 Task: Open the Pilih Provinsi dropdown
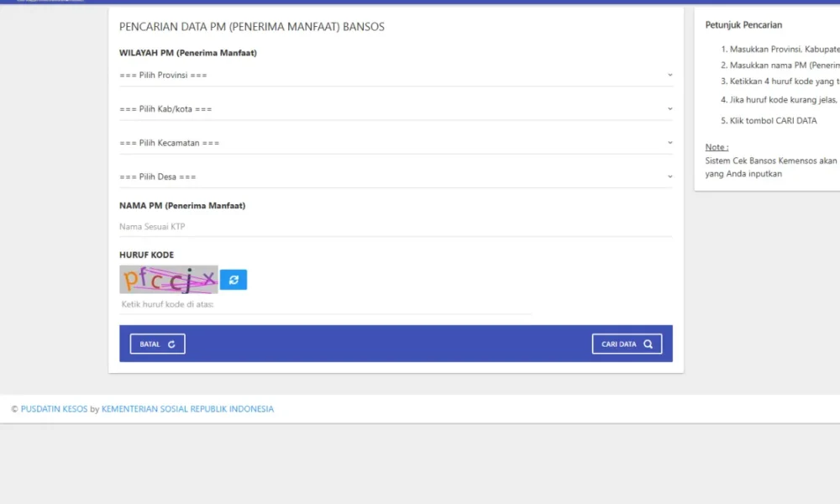click(x=396, y=75)
